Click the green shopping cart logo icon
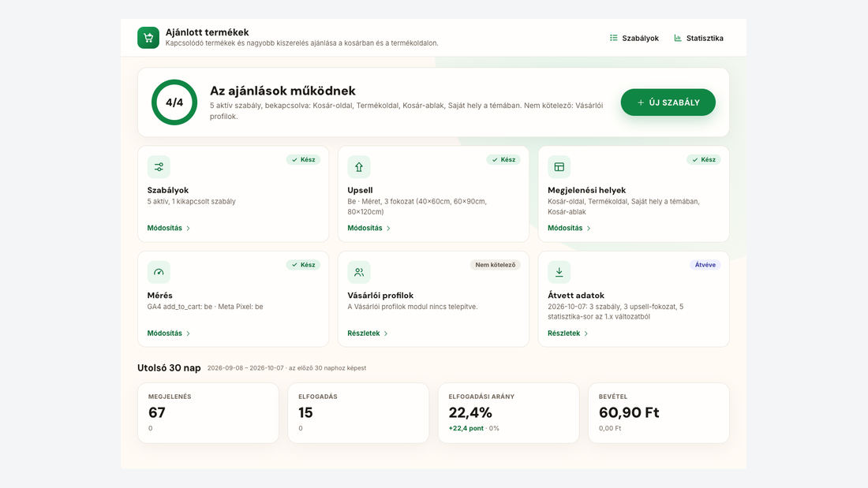The width and height of the screenshot is (868, 488). pos(148,38)
